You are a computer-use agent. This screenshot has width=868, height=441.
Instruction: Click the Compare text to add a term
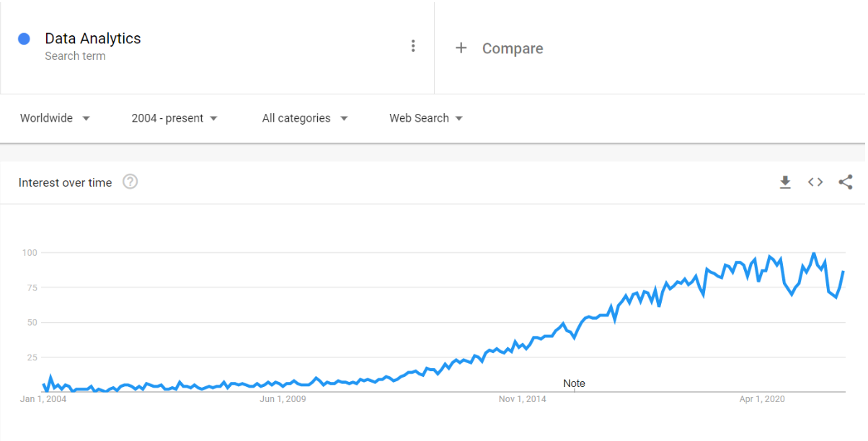click(x=513, y=48)
